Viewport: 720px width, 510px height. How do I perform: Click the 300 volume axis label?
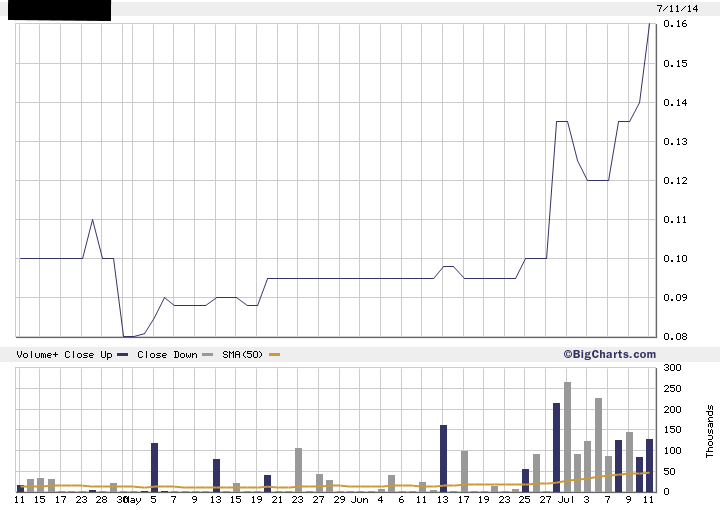click(671, 368)
